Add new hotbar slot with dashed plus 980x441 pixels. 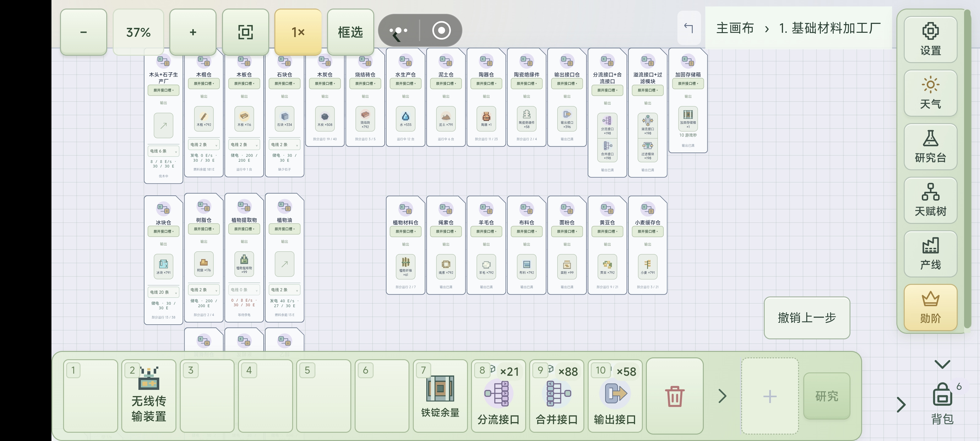[x=770, y=396]
